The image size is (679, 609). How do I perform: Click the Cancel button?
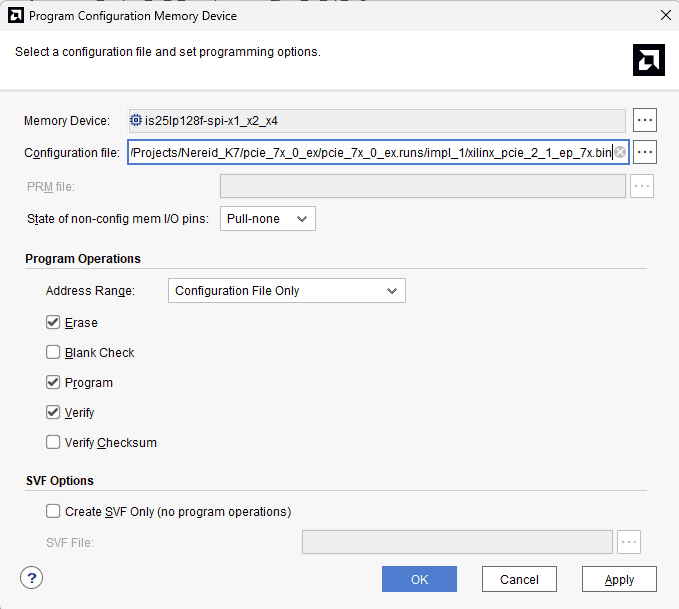click(x=519, y=579)
